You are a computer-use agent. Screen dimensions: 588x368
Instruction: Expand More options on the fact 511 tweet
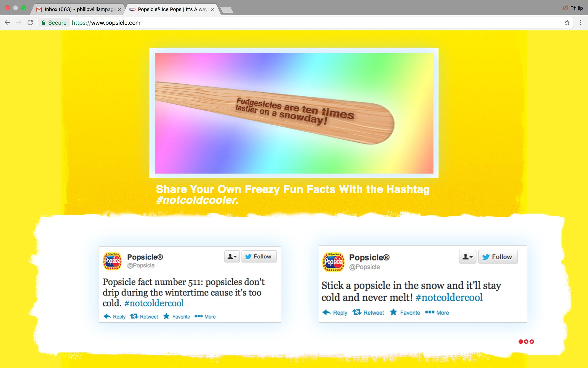(205, 316)
